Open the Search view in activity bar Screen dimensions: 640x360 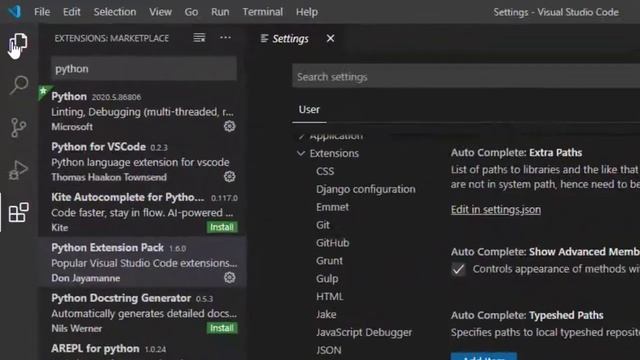18,85
